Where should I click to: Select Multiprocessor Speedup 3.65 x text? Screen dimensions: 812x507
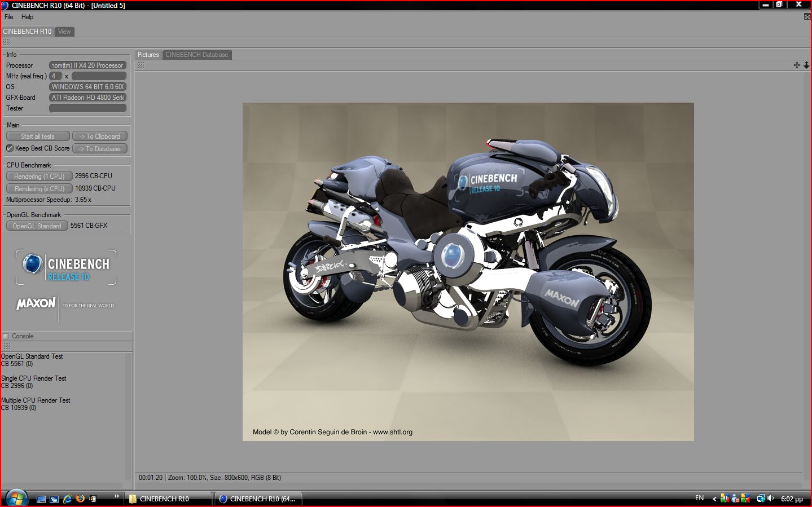pyautogui.click(x=49, y=200)
